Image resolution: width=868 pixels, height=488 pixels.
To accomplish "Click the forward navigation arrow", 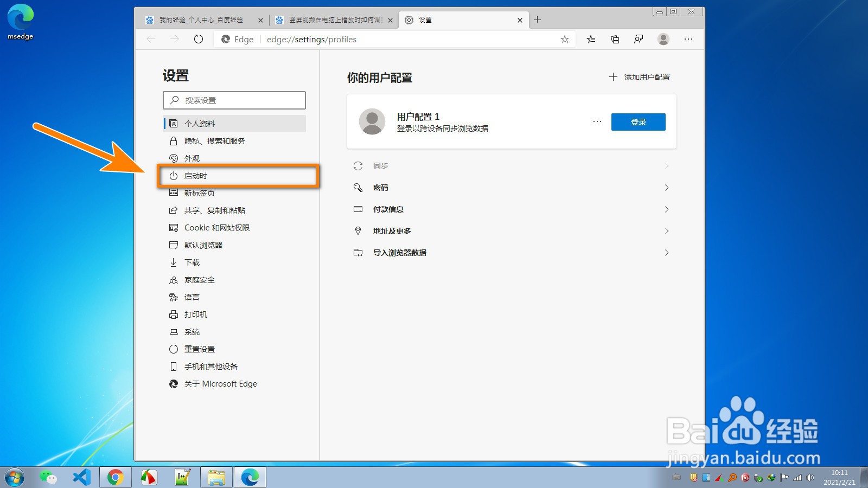I will 175,39.
